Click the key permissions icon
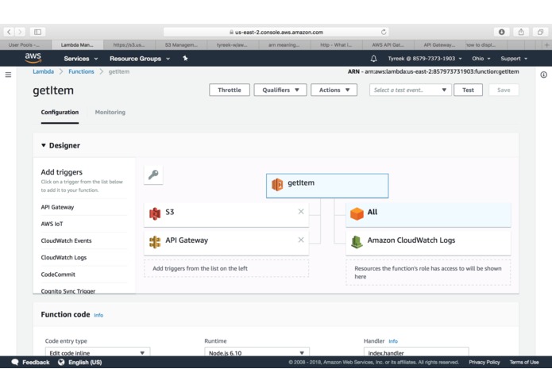 153,175
